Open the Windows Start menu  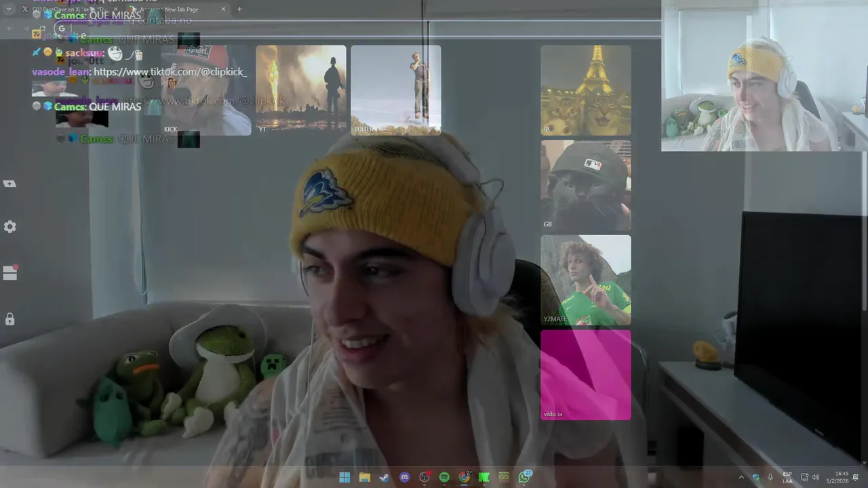click(344, 477)
